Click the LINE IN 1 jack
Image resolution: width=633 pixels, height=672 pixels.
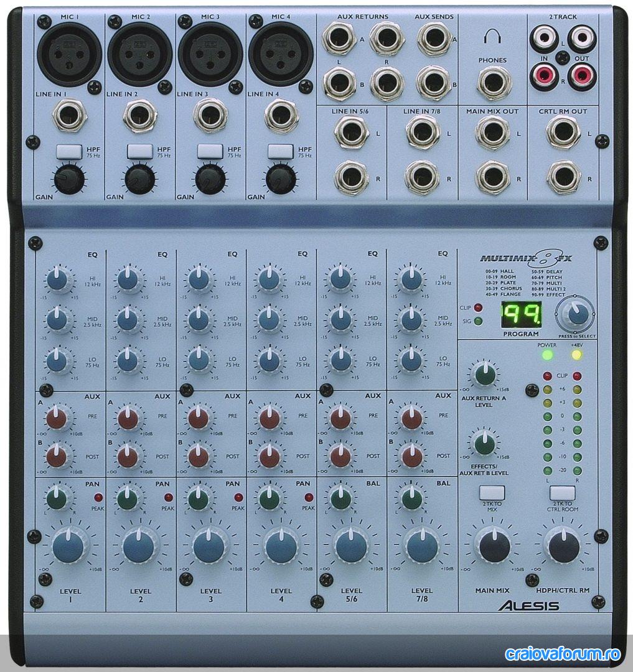[x=70, y=115]
